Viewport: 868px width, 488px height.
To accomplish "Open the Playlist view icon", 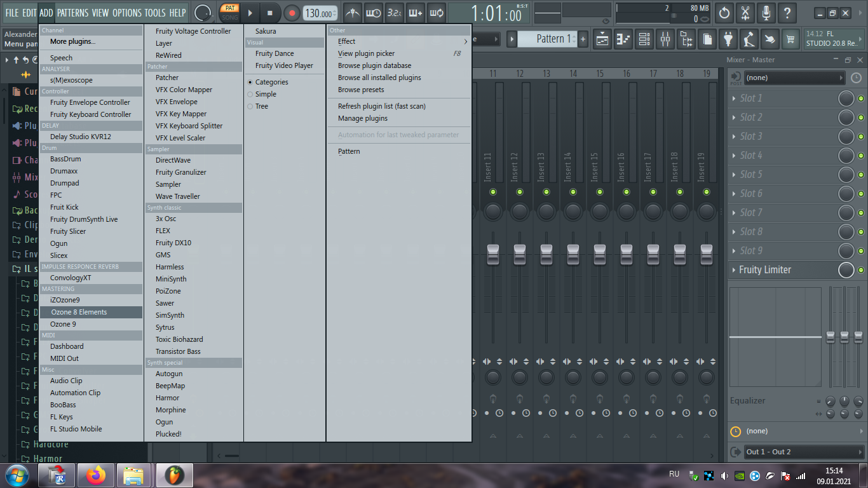I will click(602, 39).
